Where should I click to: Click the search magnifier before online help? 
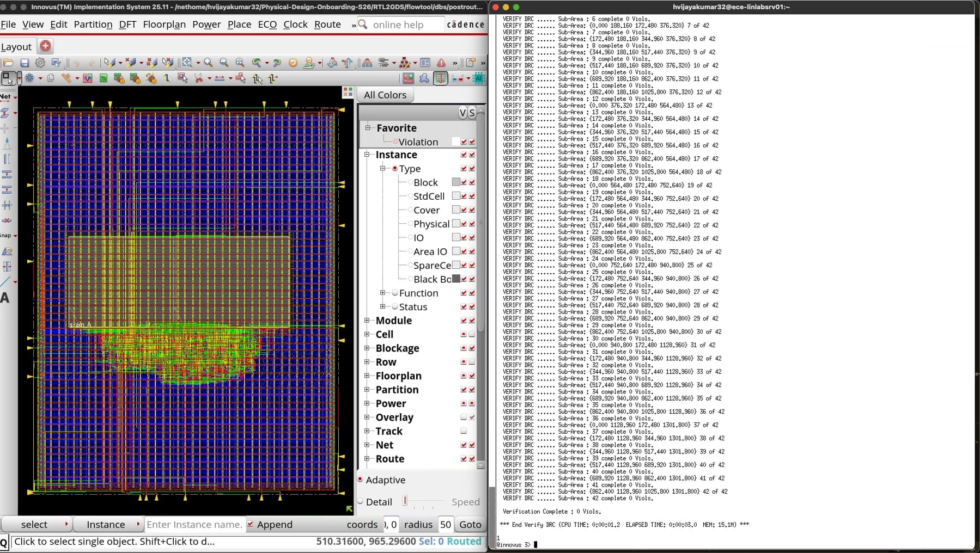(363, 24)
